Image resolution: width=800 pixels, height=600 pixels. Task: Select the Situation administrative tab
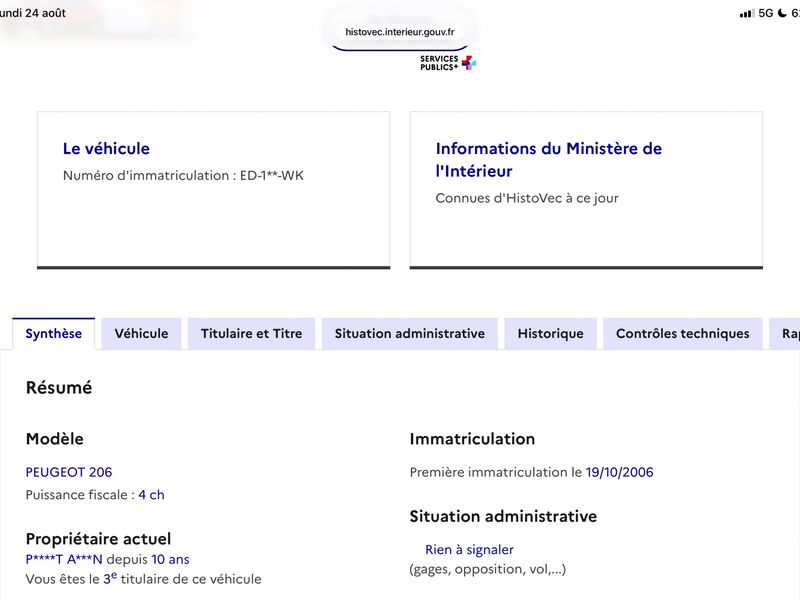coord(410,334)
